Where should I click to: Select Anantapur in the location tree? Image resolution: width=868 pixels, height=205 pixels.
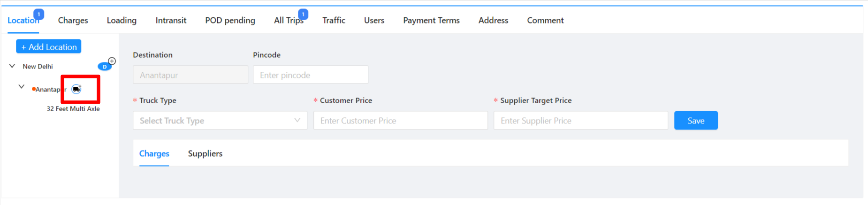[x=48, y=90]
